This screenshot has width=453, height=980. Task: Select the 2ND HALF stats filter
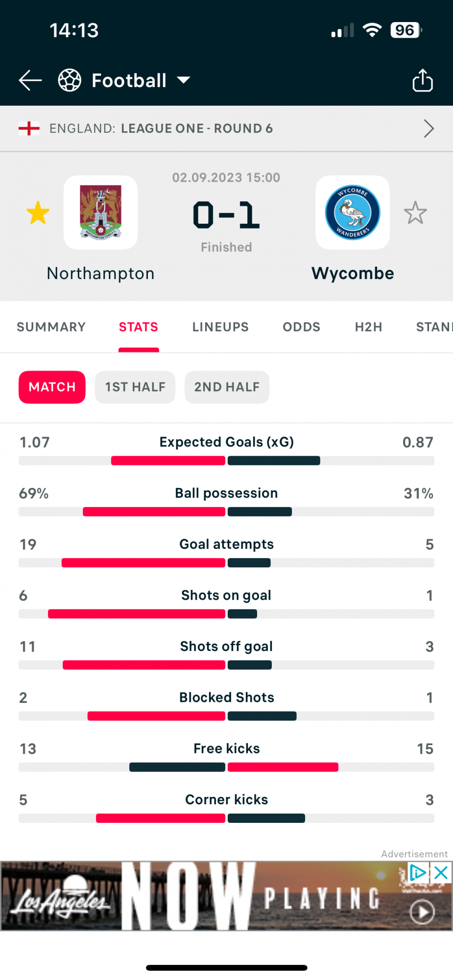pos(227,387)
